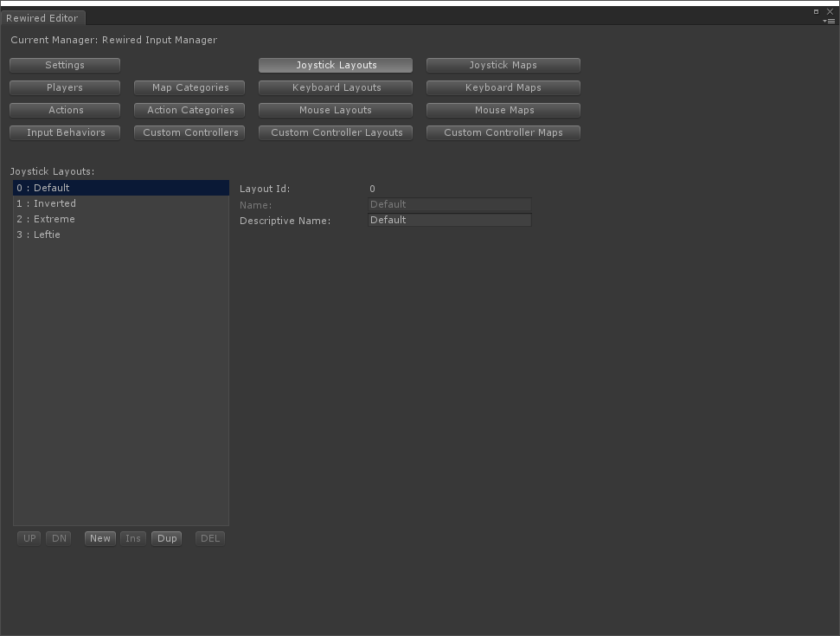840x636 pixels.
Task: Open the Settings page
Action: click(65, 65)
